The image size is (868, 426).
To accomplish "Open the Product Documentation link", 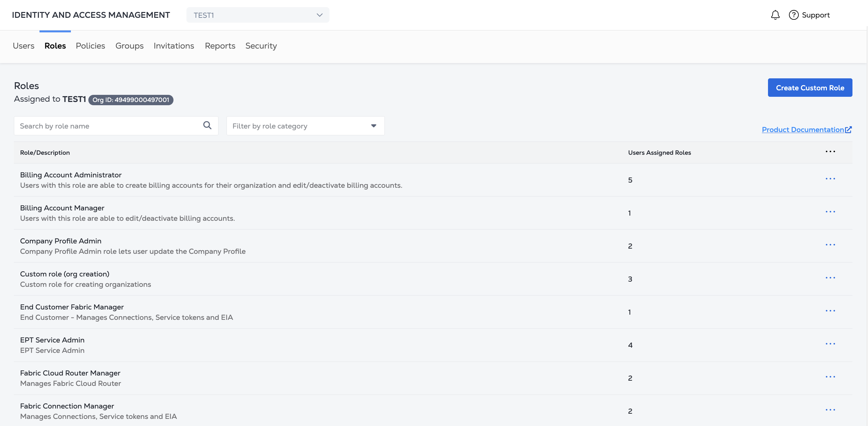I will (x=803, y=130).
